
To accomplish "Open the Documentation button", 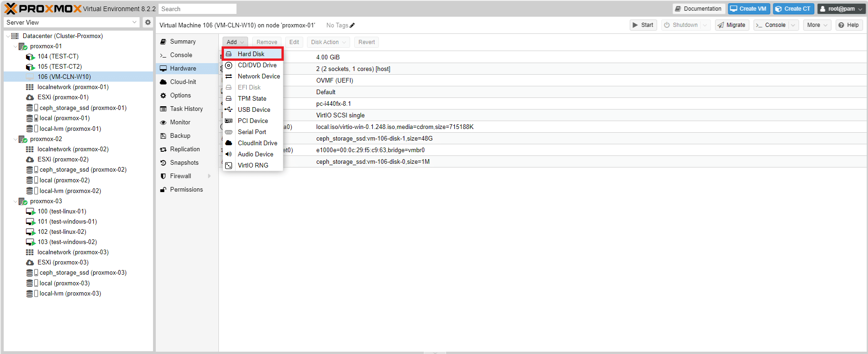I will (x=698, y=9).
